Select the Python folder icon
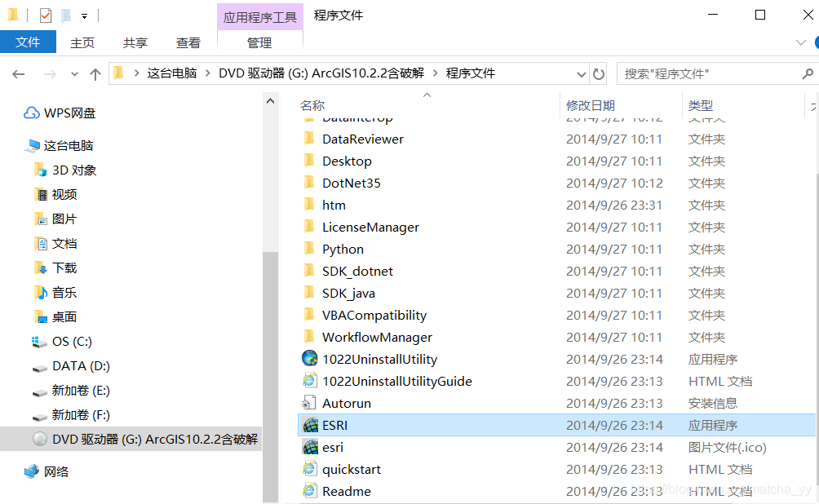This screenshot has width=819, height=504. (309, 249)
